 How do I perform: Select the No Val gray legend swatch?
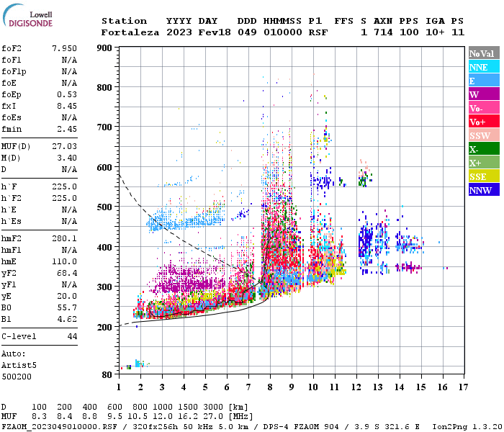click(484, 53)
